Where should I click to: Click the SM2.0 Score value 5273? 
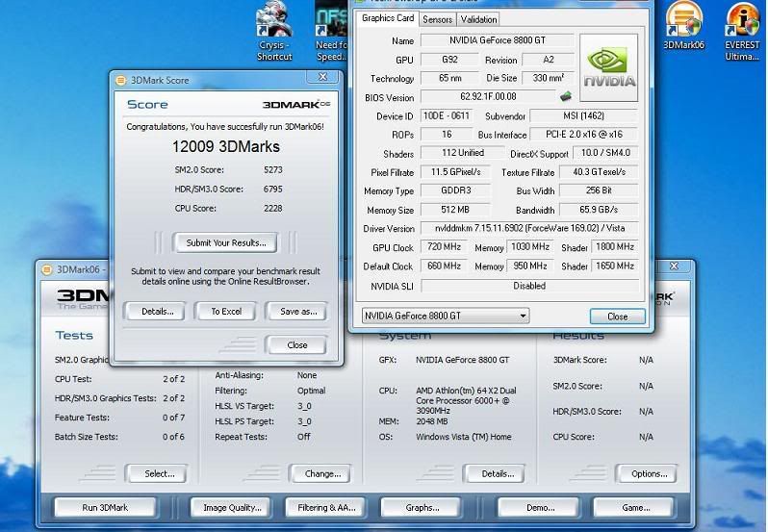point(272,170)
